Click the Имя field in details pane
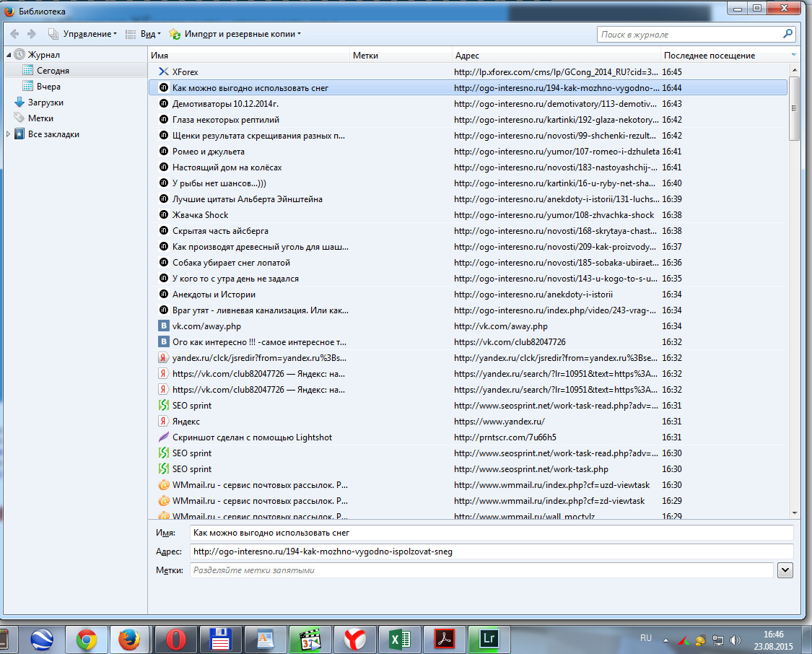Image resolution: width=812 pixels, height=654 pixels. tap(492, 533)
